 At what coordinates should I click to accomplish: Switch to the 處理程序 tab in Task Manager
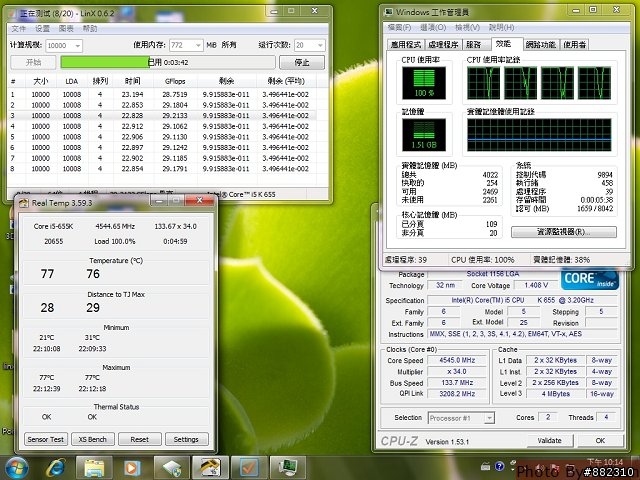click(x=443, y=44)
